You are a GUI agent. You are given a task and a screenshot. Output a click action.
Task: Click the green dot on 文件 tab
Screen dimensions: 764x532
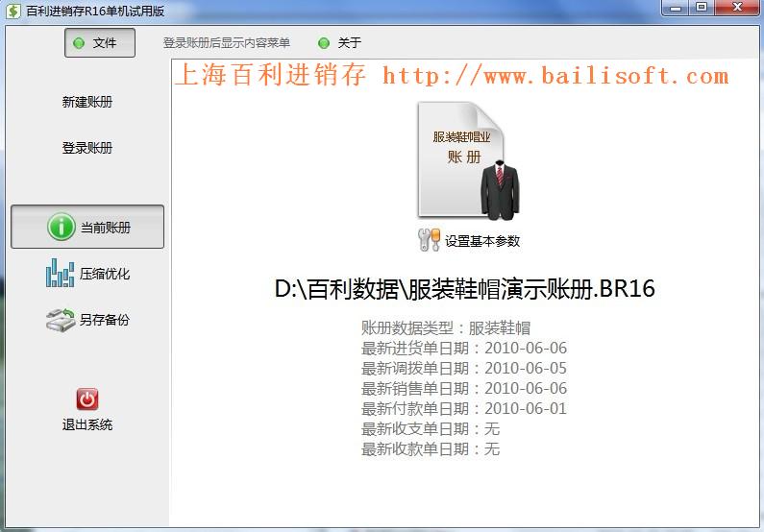[79, 43]
